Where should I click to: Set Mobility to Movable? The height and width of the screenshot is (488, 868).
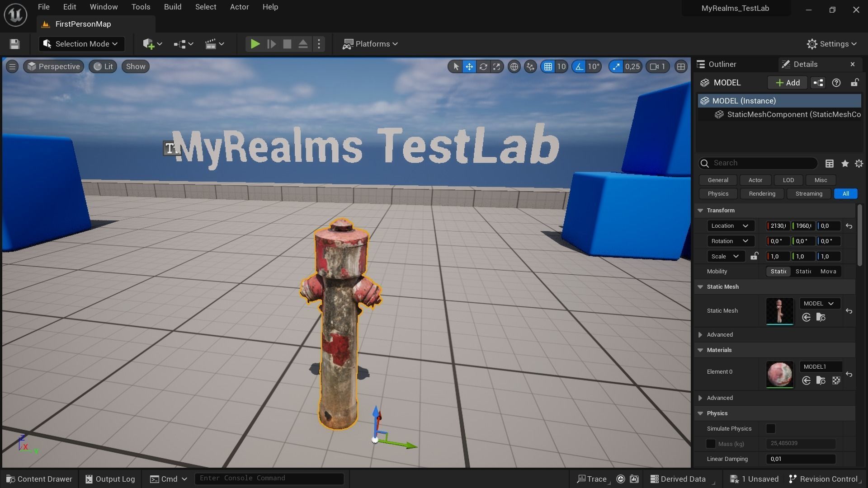pyautogui.click(x=828, y=271)
